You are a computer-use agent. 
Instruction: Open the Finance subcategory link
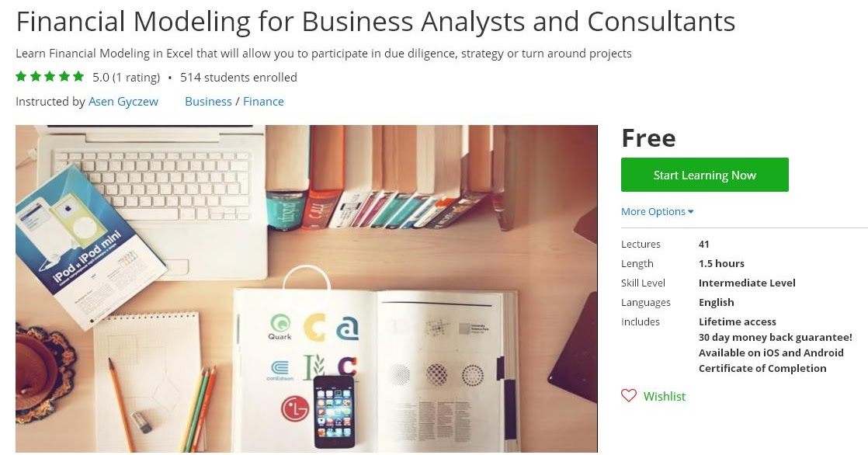click(x=263, y=101)
